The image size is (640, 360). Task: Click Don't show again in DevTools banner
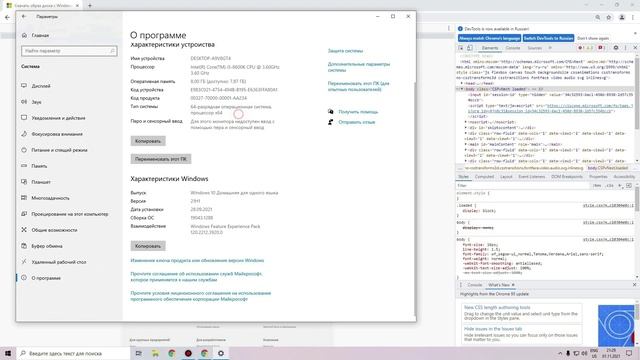point(593,38)
